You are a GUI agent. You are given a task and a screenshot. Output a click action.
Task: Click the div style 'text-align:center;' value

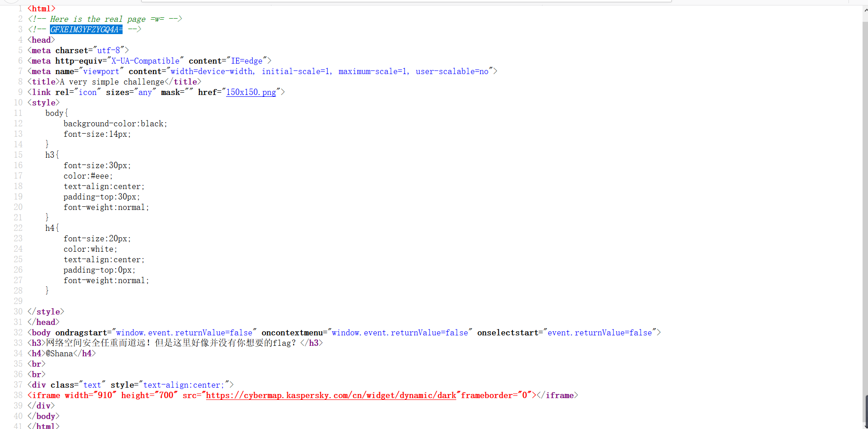[184, 385]
